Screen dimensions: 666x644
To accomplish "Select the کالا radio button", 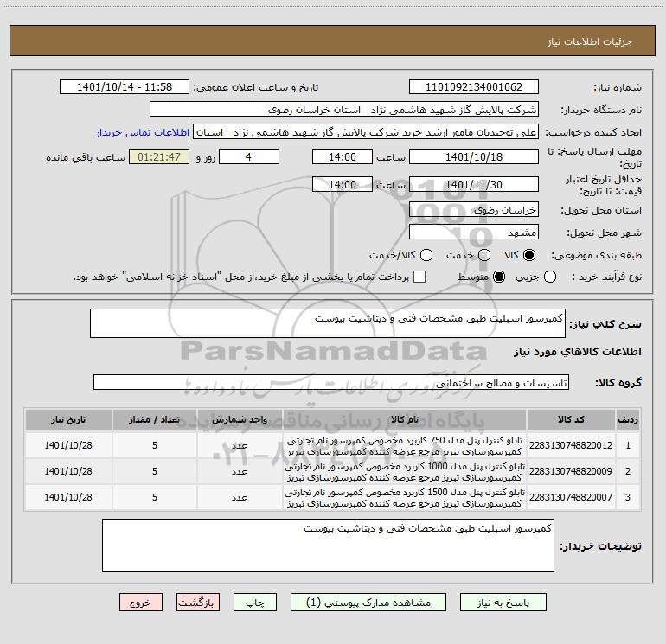I will point(529,255).
